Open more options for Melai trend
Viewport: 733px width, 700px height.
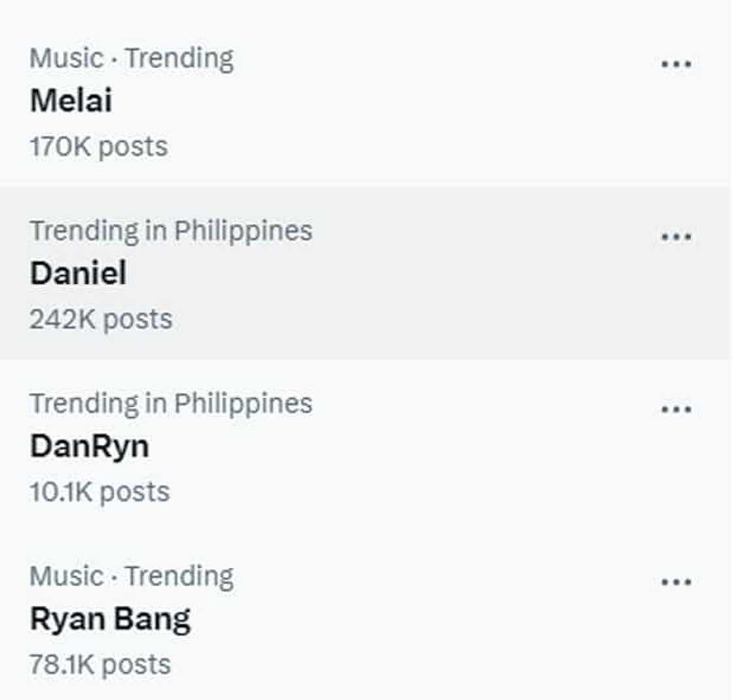pyautogui.click(x=676, y=64)
